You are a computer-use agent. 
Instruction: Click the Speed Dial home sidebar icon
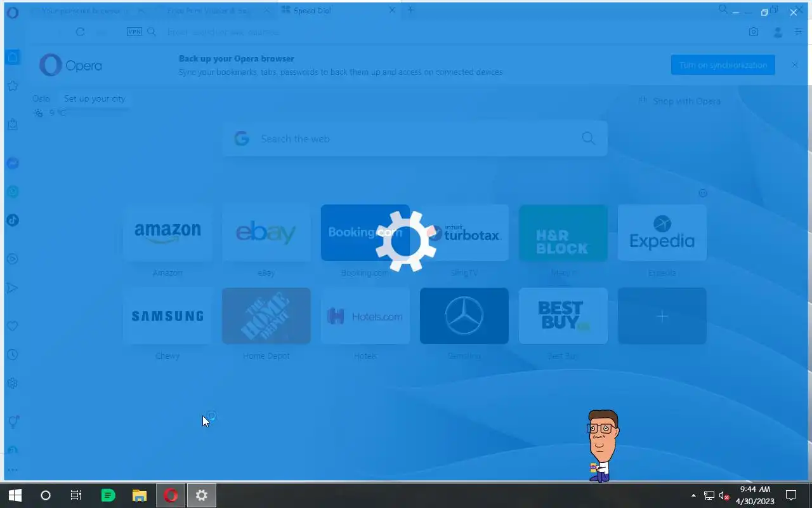(13, 58)
